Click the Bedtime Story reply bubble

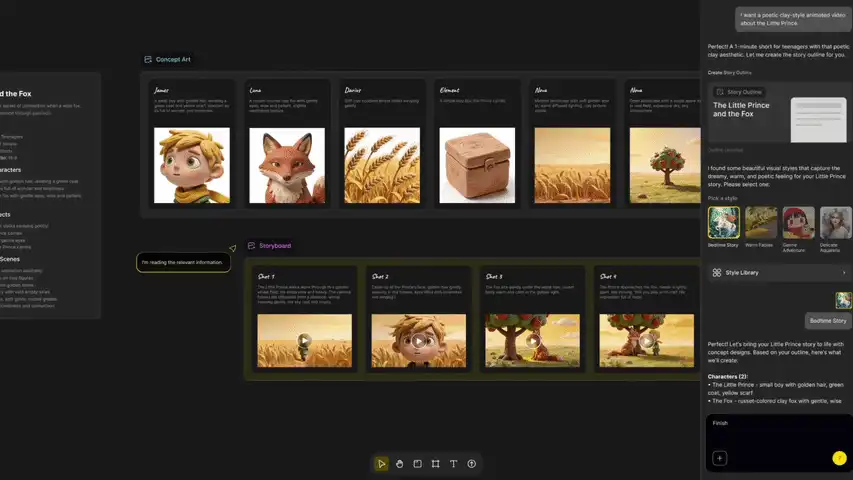[828, 321]
